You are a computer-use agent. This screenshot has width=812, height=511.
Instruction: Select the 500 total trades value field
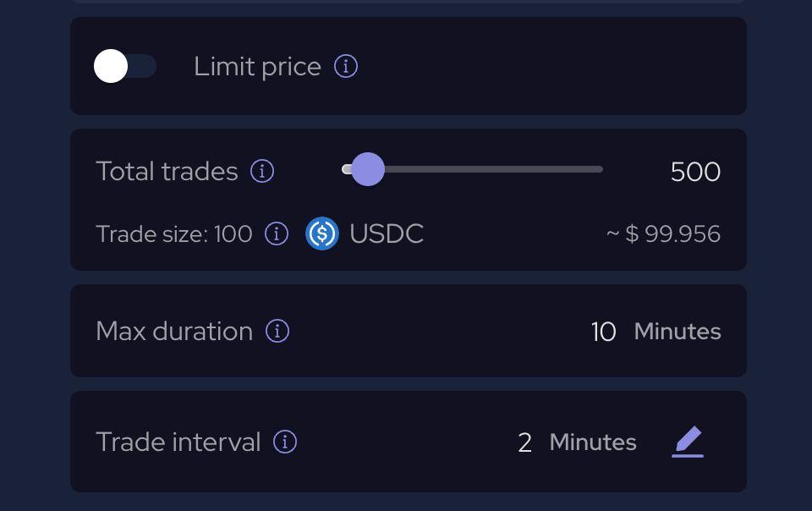[x=695, y=172]
